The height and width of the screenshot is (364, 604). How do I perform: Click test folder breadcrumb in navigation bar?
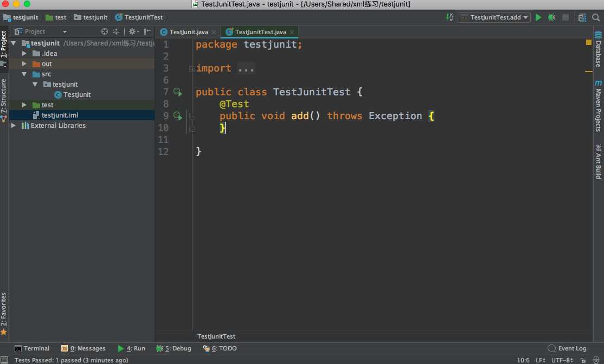pos(56,17)
